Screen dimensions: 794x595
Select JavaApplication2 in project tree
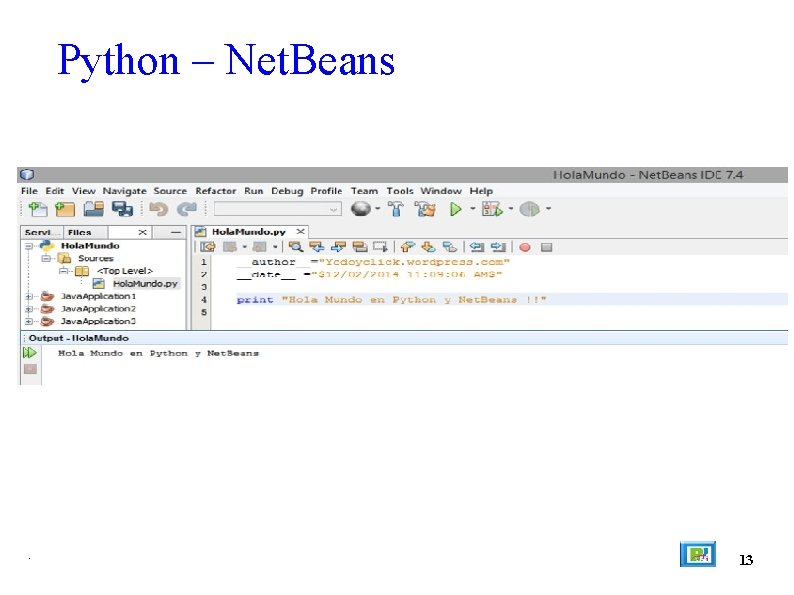click(x=98, y=309)
